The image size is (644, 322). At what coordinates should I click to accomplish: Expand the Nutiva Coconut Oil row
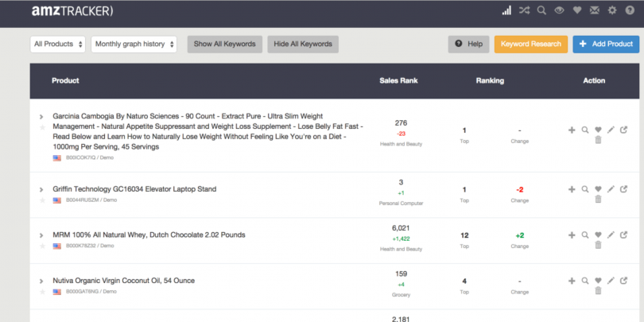point(41,281)
